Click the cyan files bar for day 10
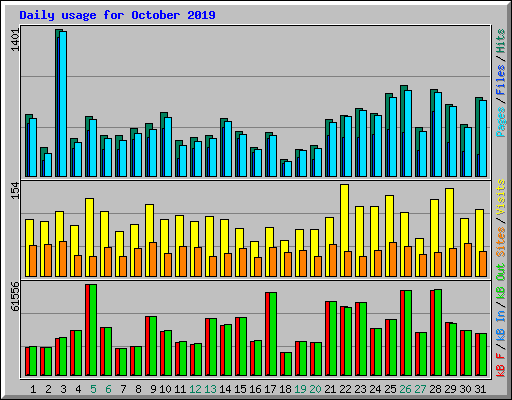This screenshot has width=512, height=400. tap(168, 147)
